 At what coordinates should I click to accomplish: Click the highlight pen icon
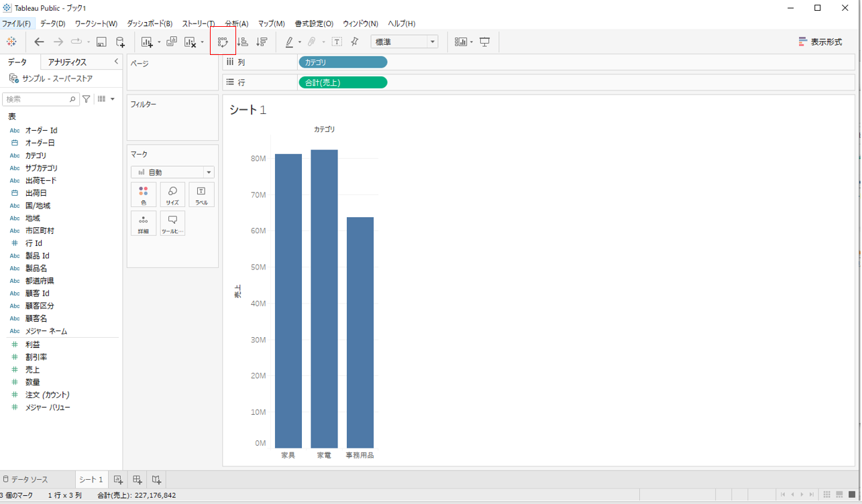289,42
